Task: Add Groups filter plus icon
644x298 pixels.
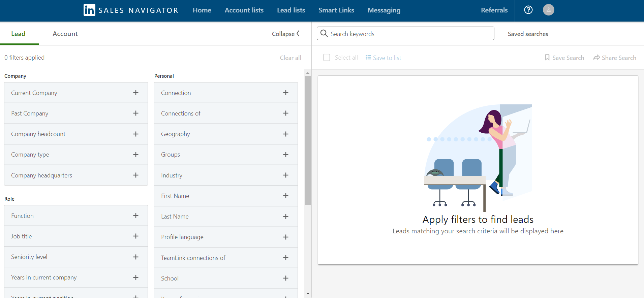Action: [x=286, y=155]
